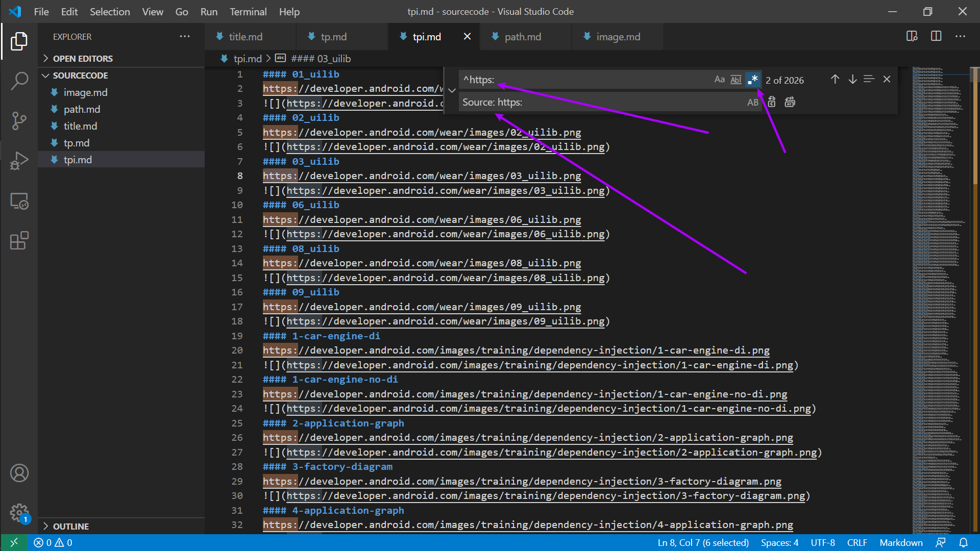Expand the OUTLINE section

click(70, 526)
